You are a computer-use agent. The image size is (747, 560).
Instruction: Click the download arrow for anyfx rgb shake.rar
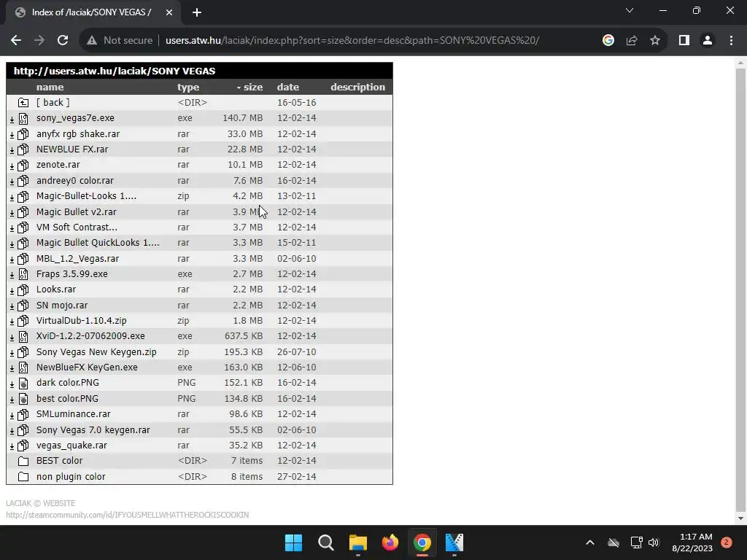[x=12, y=135]
